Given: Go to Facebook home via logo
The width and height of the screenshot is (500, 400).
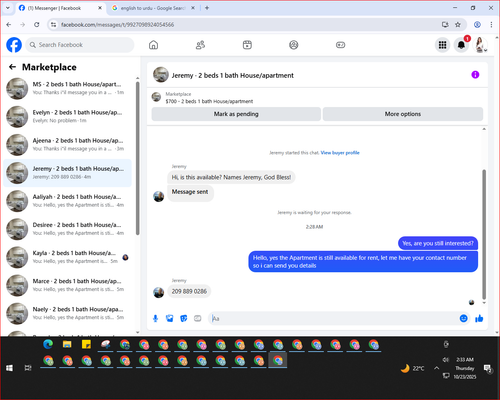Looking at the screenshot, I should (x=14, y=45).
